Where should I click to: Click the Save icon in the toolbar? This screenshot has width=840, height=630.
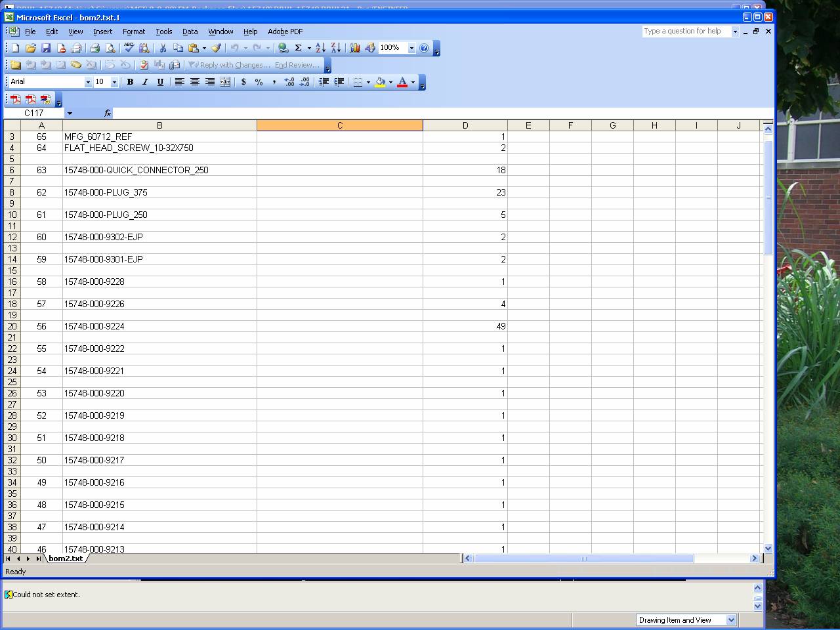46,48
